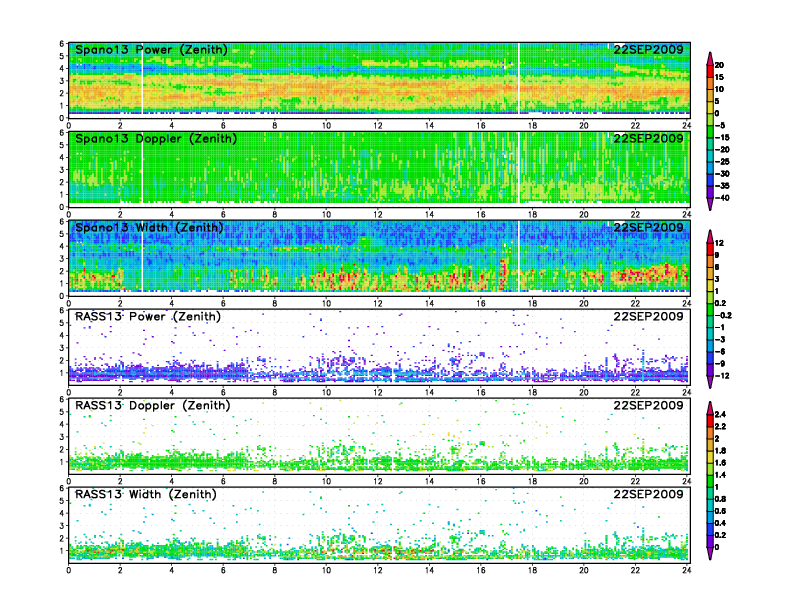792x612 pixels.
Task: Click the '-40' label on the top colorbar
Action: click(x=722, y=198)
